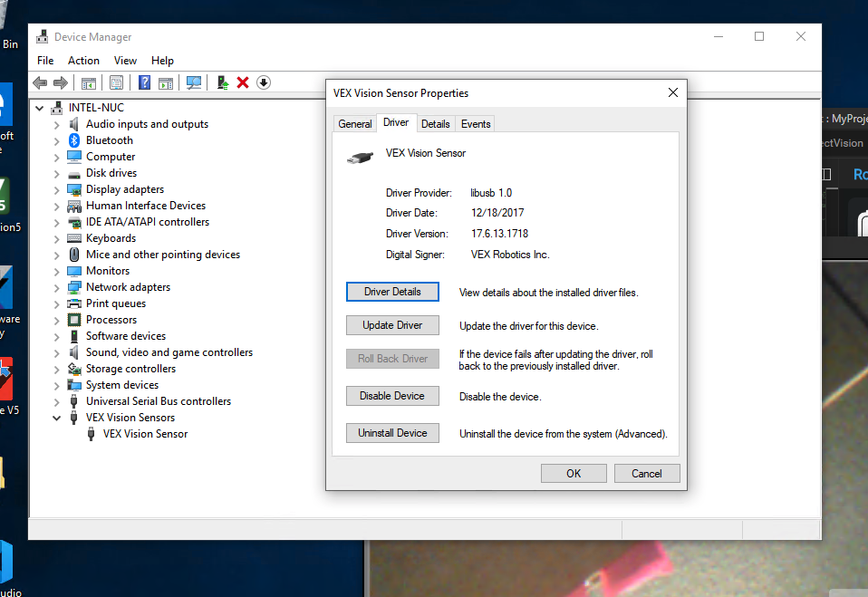Collapse the INTEL-NUC root node
The height and width of the screenshot is (597, 868).
[x=39, y=108]
